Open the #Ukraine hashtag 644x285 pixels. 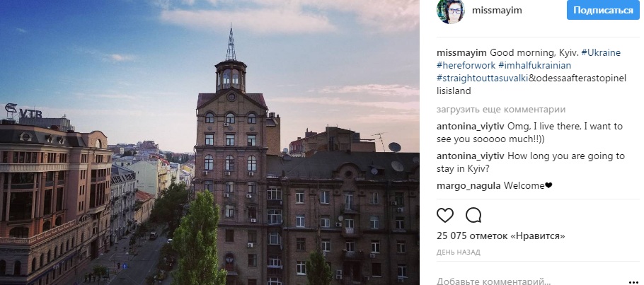(x=601, y=52)
